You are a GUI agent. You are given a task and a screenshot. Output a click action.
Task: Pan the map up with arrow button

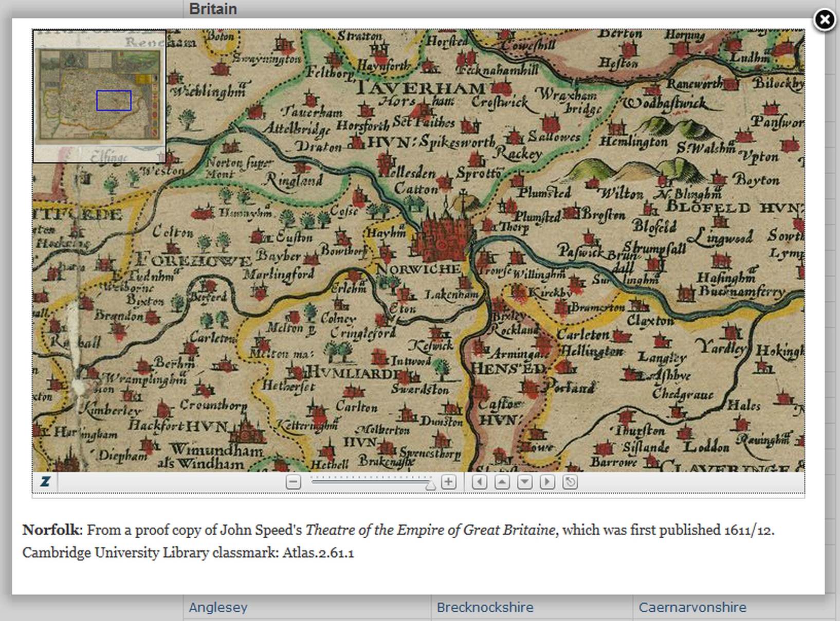coord(502,482)
